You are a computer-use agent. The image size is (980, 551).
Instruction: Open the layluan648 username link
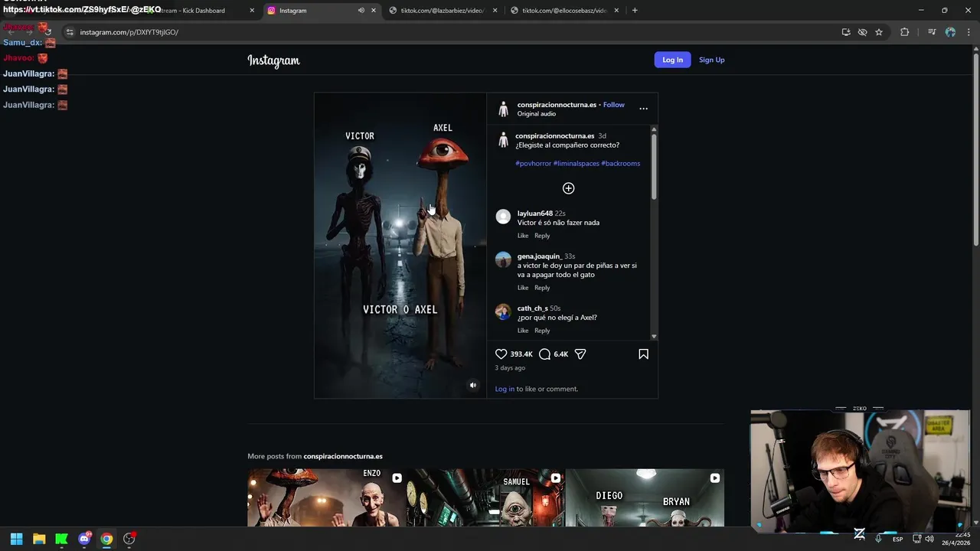pyautogui.click(x=535, y=214)
